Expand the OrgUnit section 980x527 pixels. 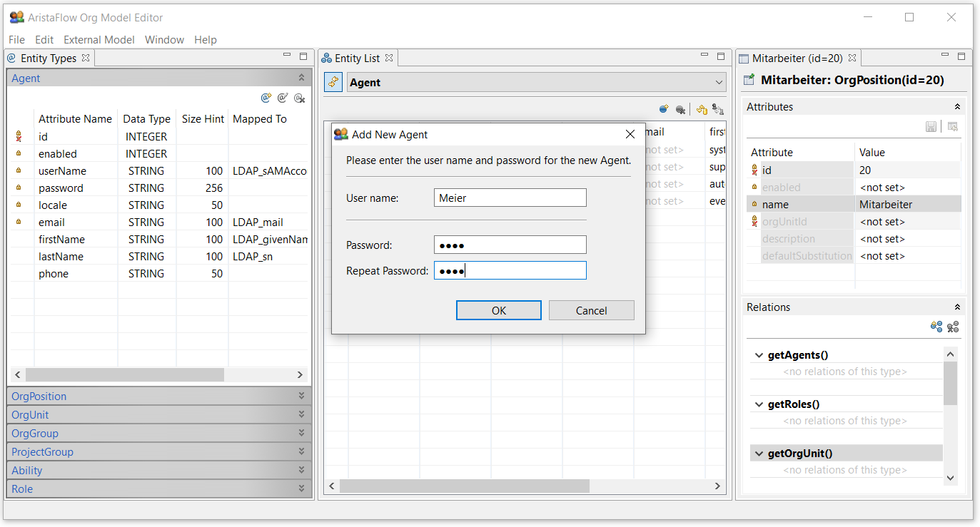[301, 414]
